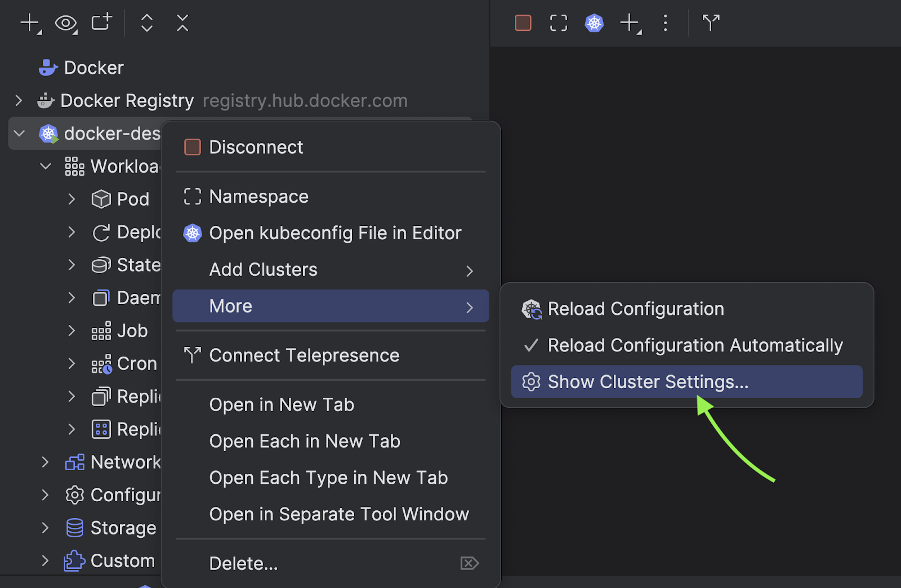Expand the Network node chevron
The height and width of the screenshot is (588, 901).
tap(45, 462)
